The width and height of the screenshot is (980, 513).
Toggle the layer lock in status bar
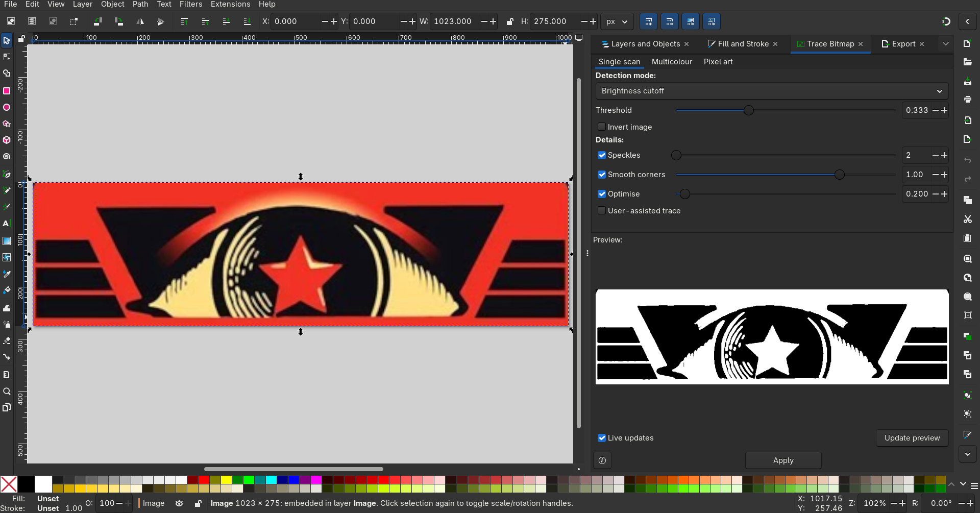[198, 503]
